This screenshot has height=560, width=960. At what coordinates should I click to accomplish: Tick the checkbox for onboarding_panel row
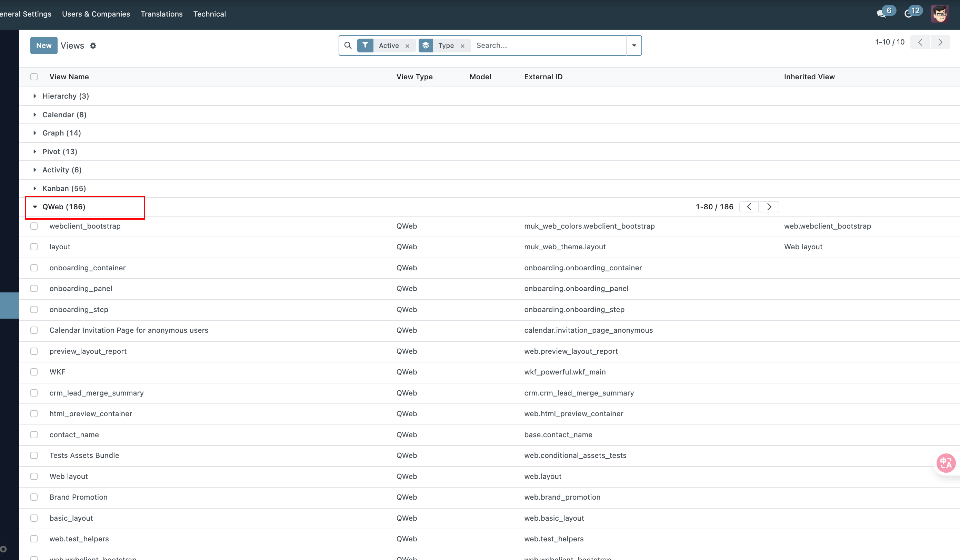34,288
